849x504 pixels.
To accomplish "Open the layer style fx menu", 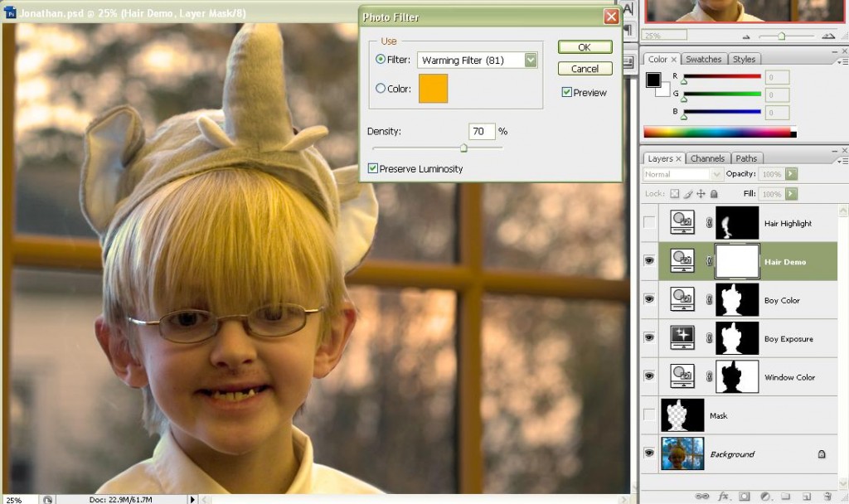I will pyautogui.click(x=723, y=496).
